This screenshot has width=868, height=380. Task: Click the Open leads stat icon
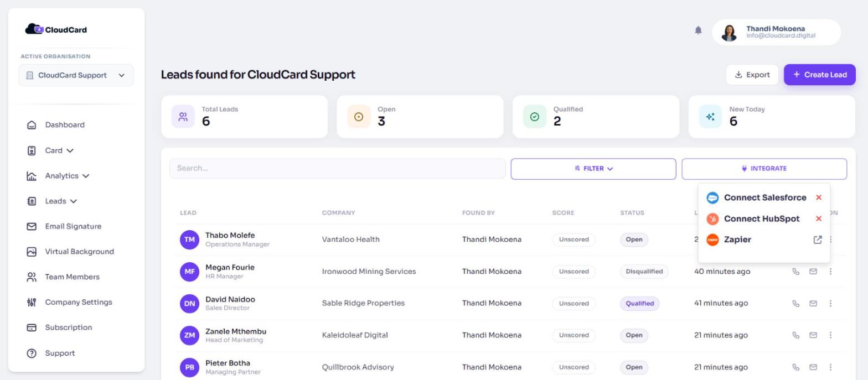click(359, 117)
